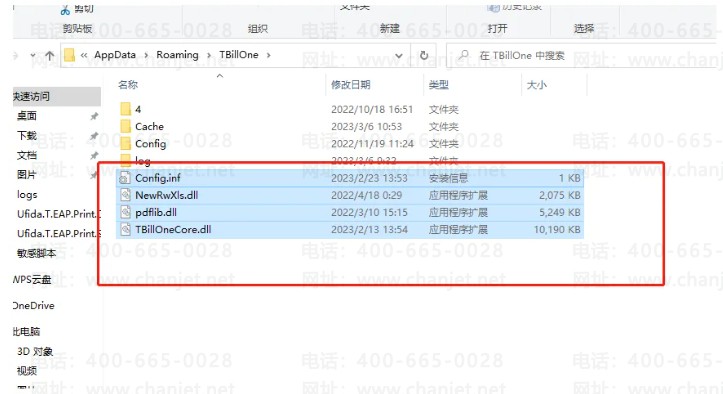
Task: Click the Config folder icon
Action: point(125,143)
